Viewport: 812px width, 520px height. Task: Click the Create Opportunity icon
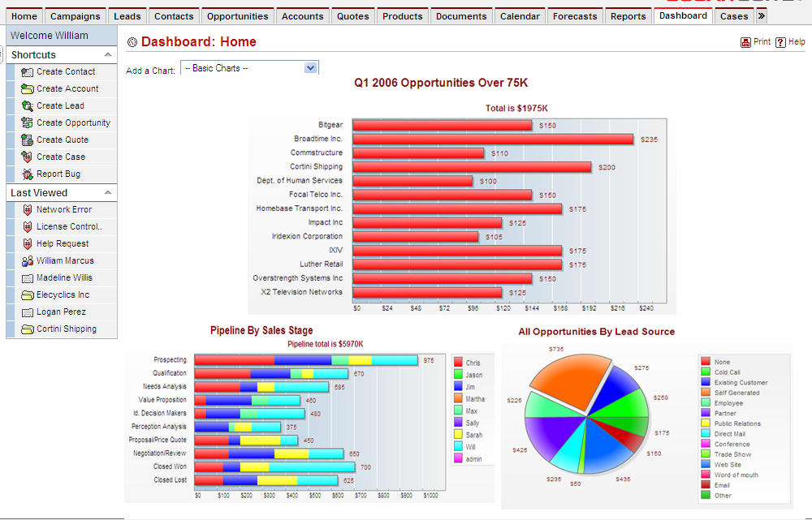27,123
